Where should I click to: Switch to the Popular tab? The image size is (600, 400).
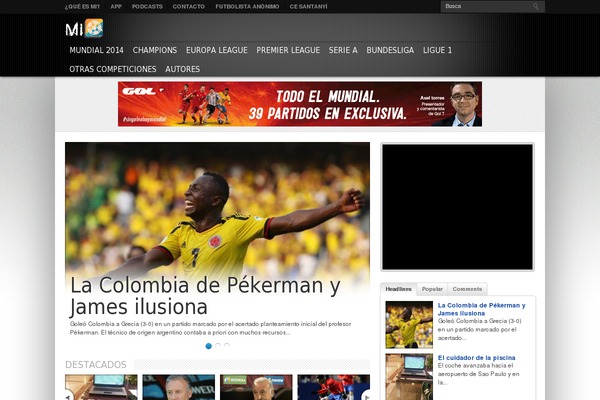432,288
